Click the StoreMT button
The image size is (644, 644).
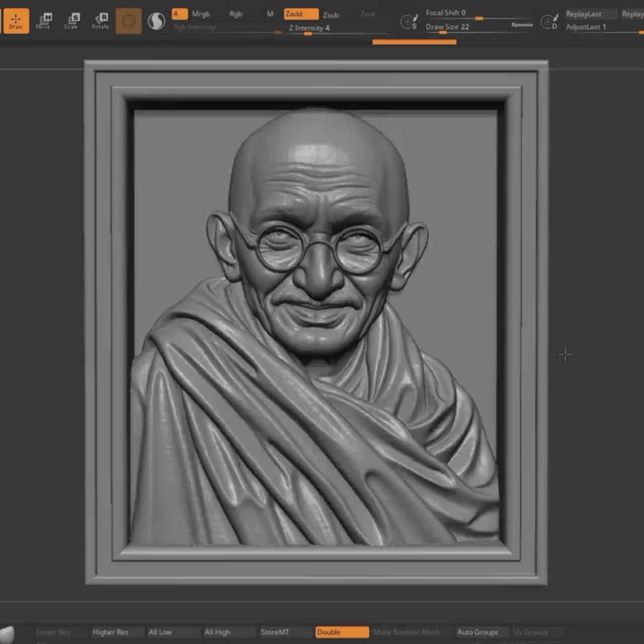point(285,632)
